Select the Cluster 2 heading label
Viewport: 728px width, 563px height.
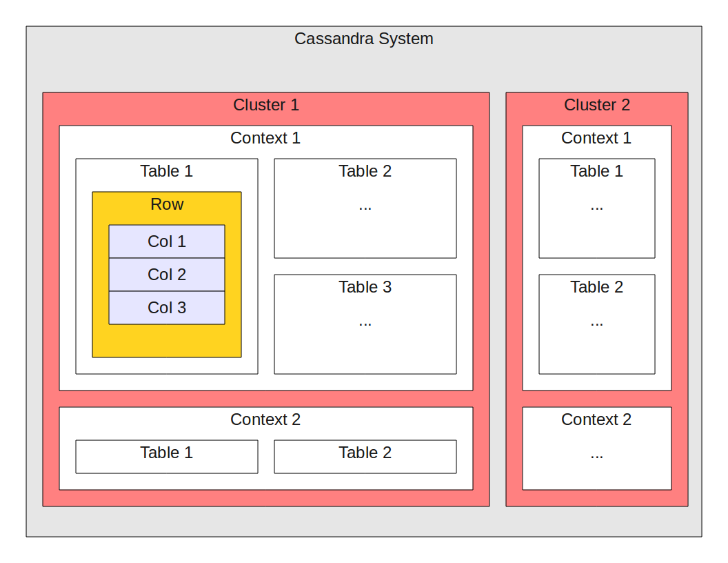click(597, 105)
